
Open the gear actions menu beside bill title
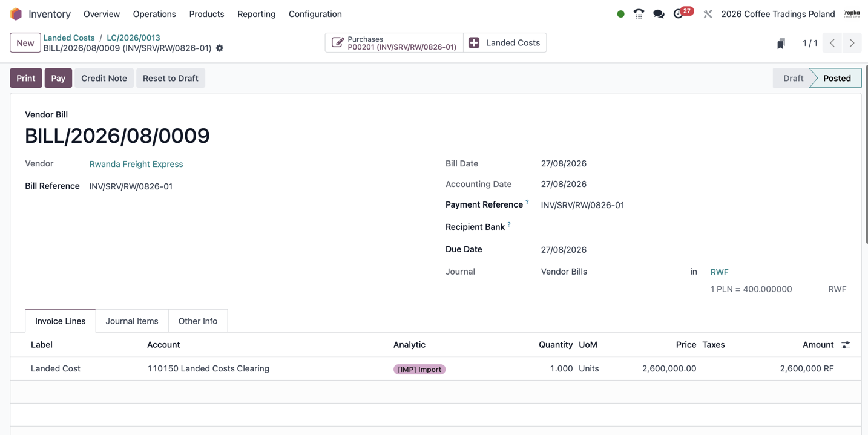point(220,48)
